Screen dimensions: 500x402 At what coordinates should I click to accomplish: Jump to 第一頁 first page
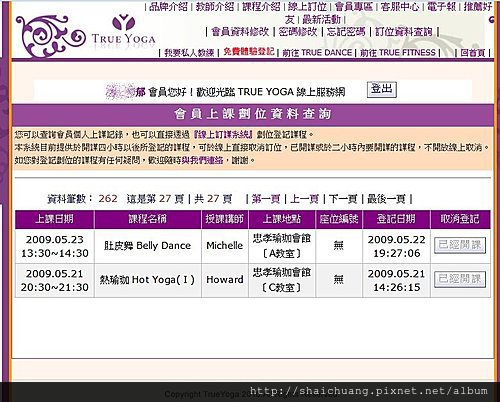(x=266, y=199)
